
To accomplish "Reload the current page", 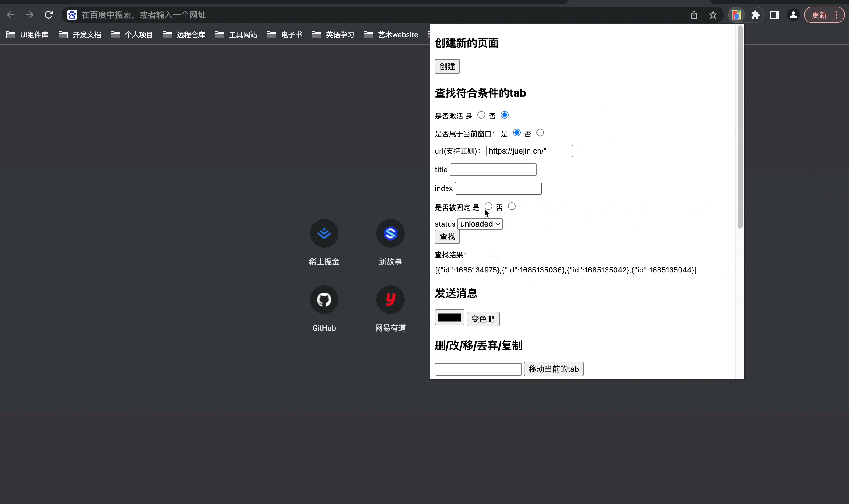I will (49, 14).
